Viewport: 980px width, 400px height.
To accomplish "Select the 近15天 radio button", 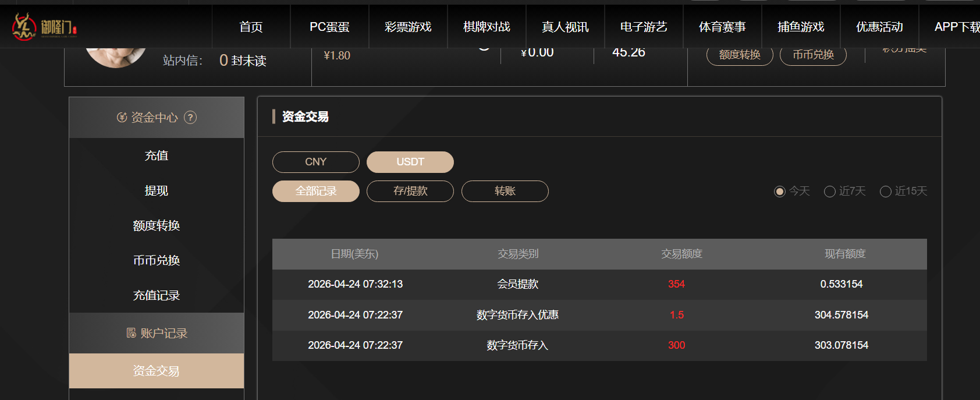I will [886, 192].
